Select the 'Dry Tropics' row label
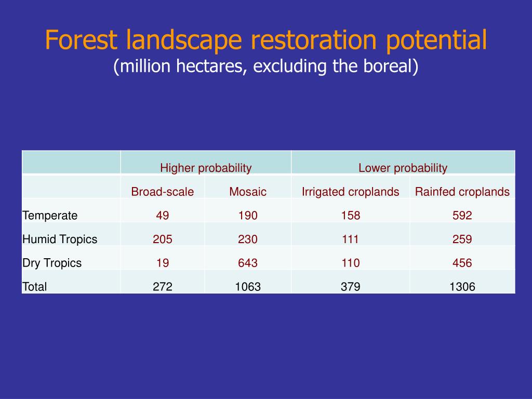532x399 pixels. coord(52,263)
